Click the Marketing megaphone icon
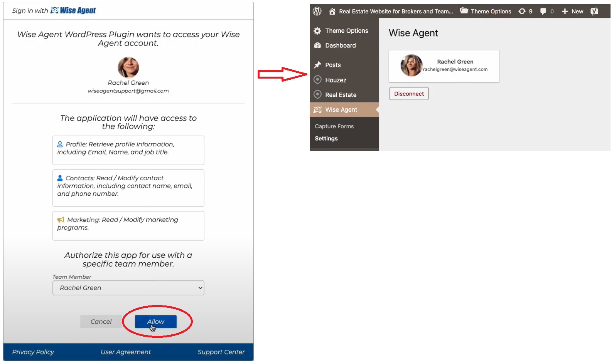Image resolution: width=614 pixels, height=364 pixels. (61, 220)
